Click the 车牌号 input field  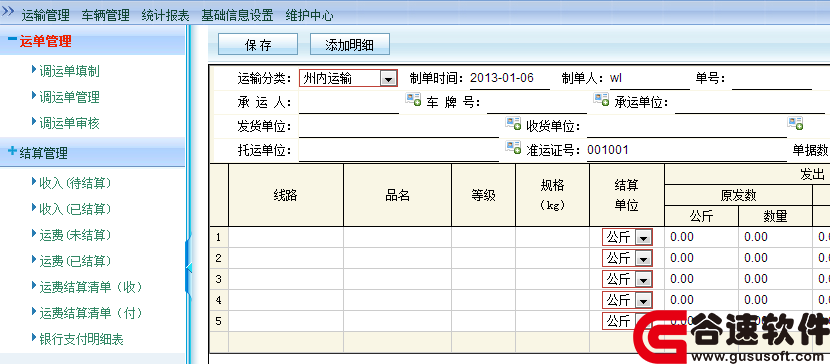[x=537, y=103]
